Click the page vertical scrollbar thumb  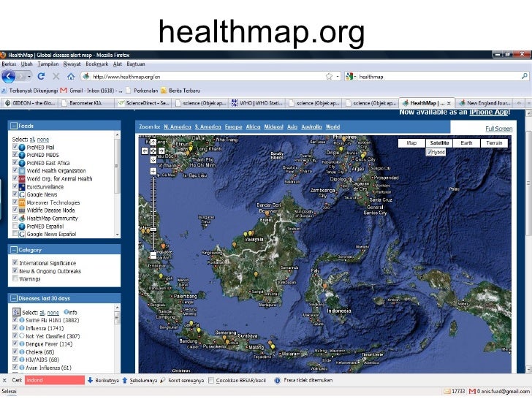(x=528, y=182)
